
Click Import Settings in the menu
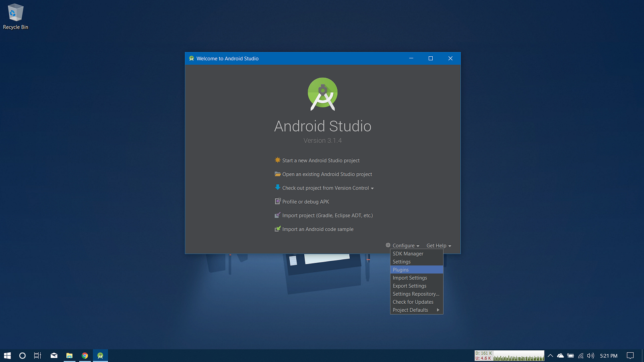click(417, 278)
